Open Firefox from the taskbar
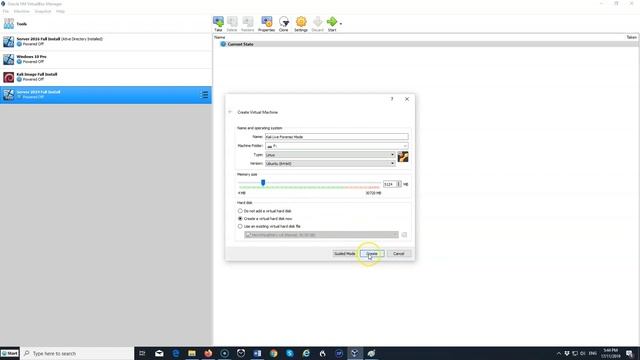 [x=208, y=353]
